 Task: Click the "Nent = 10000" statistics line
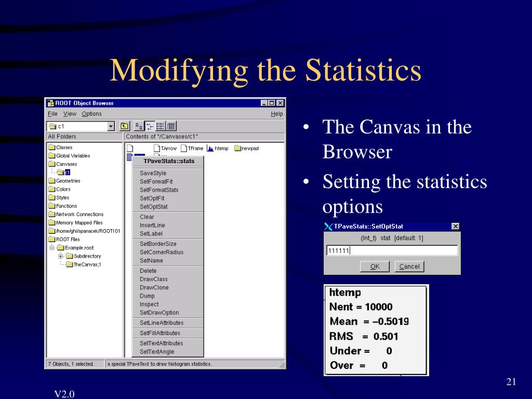(361, 307)
